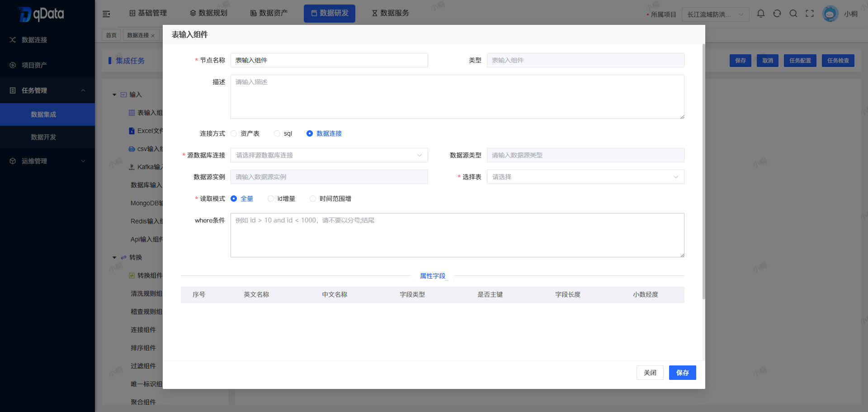
Task: Collapse the 任务管理 sidebar menu
Action: point(83,90)
